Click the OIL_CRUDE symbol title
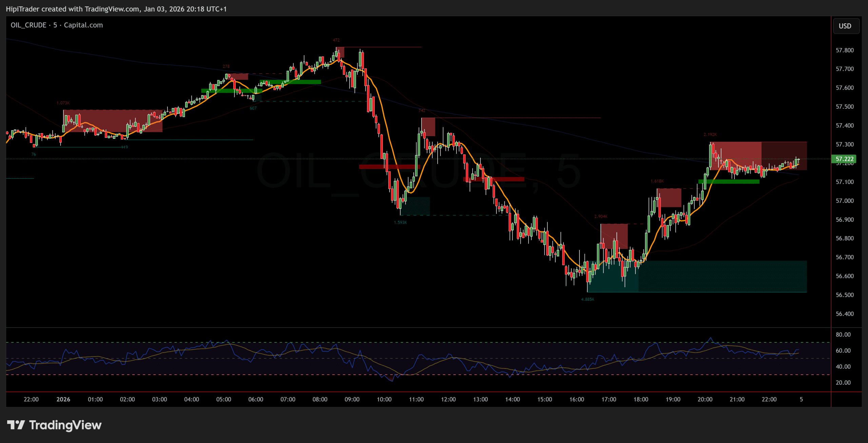Viewport: 868px width, 443px height. point(28,25)
